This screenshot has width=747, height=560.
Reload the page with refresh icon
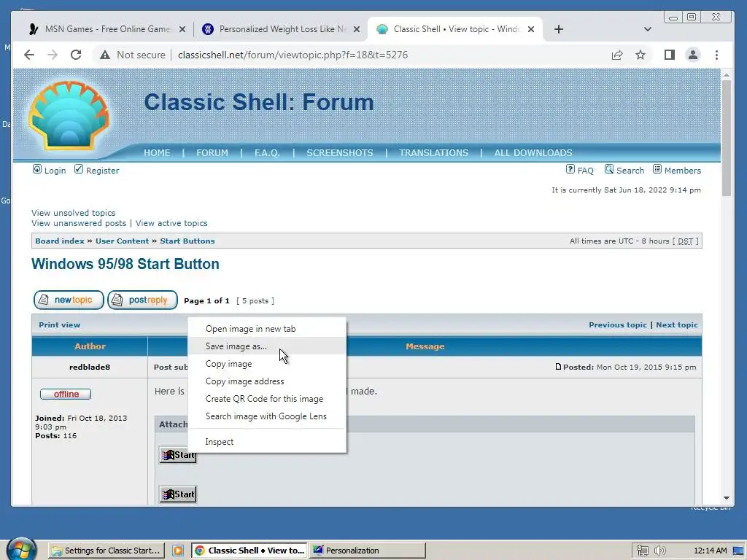pos(76,55)
